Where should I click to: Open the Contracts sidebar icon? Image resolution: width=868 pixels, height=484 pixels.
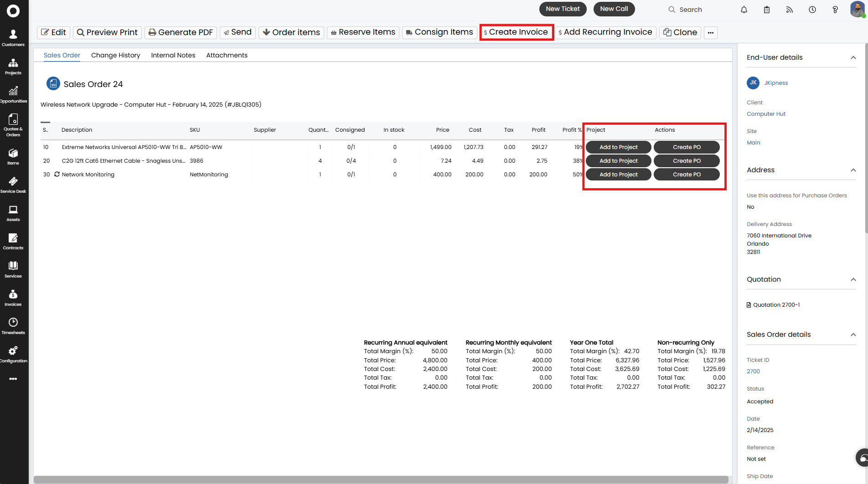click(13, 242)
